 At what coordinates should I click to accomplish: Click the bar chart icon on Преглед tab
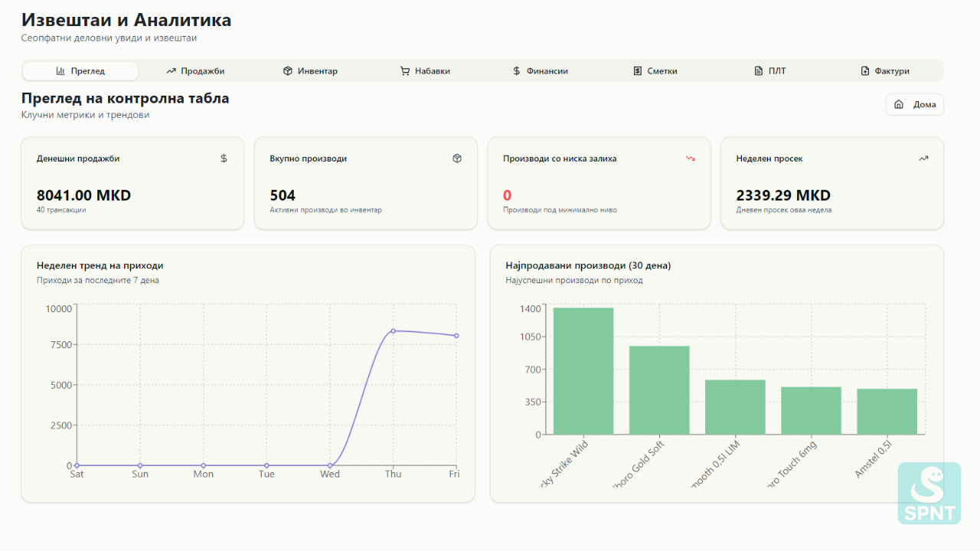tap(60, 71)
